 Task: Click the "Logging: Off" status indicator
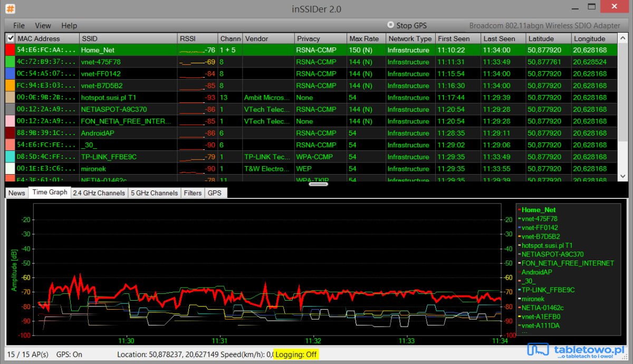[x=296, y=355]
